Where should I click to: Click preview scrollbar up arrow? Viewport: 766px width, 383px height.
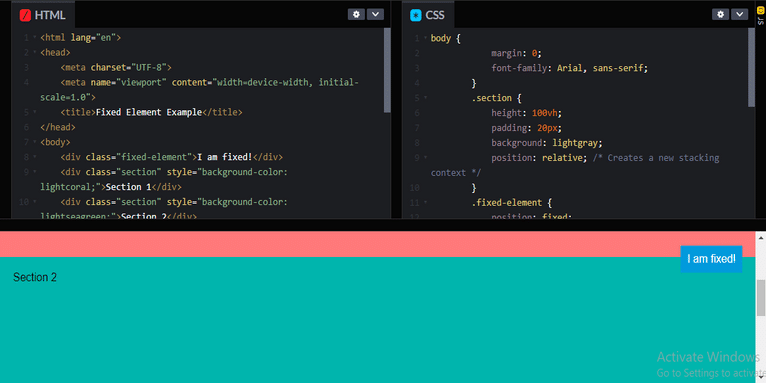pyautogui.click(x=761, y=237)
